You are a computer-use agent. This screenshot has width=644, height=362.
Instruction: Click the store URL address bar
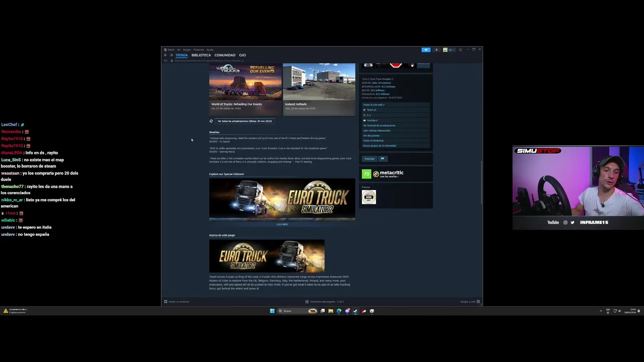(209, 61)
